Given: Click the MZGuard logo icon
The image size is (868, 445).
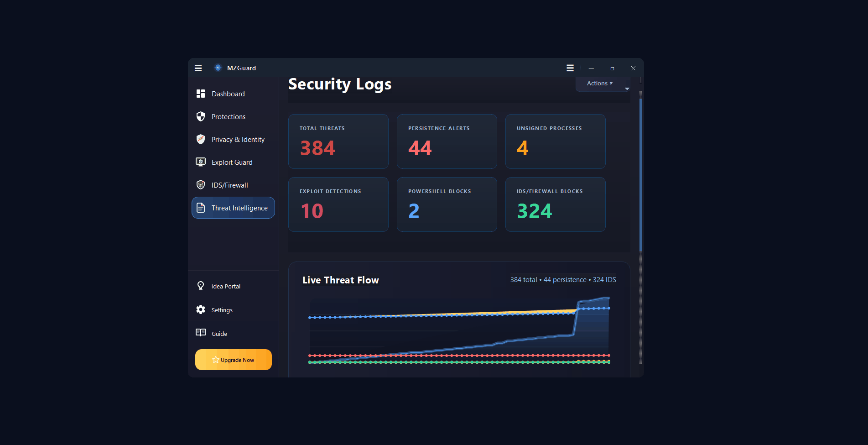Looking at the screenshot, I should pos(218,68).
